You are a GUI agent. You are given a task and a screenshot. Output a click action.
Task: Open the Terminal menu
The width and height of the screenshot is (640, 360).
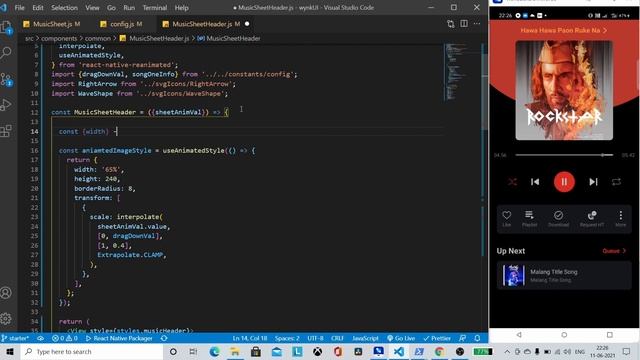155,7
